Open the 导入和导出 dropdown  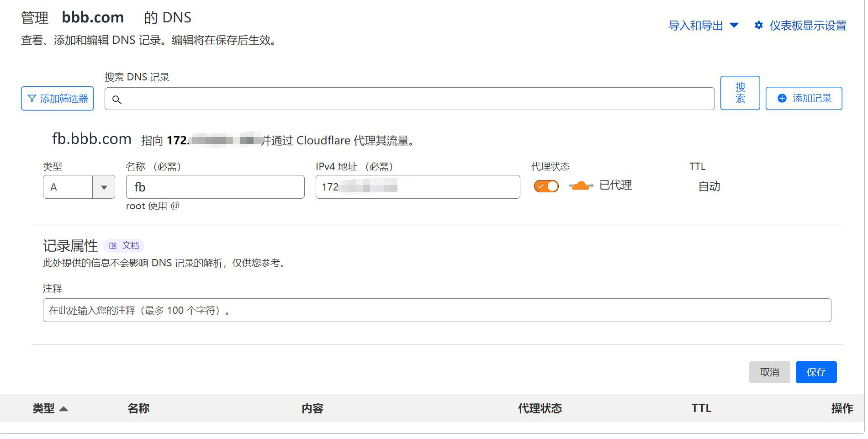703,26
